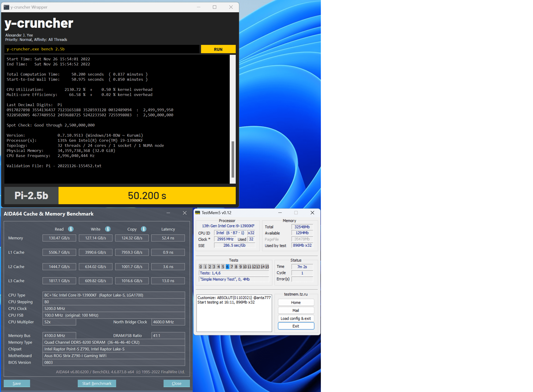Click test cell 10 in TestMem5 Tests
The width and height of the screenshot is (533, 392).
pos(245,267)
